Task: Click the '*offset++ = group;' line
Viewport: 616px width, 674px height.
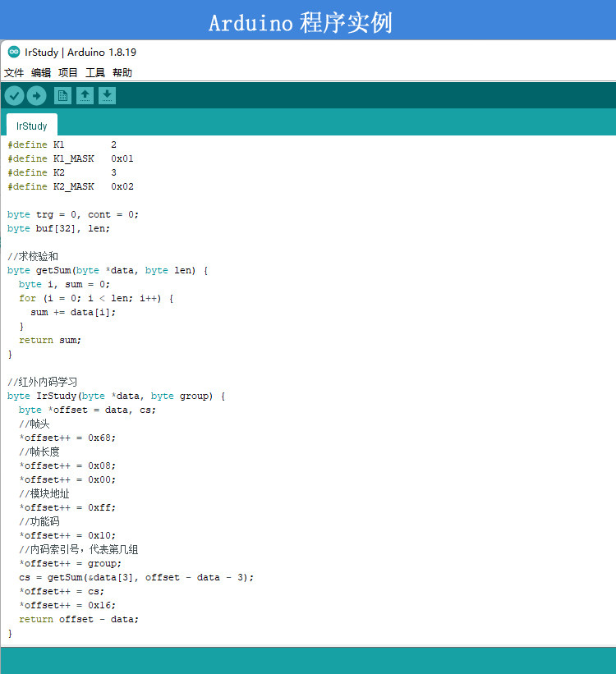Action: click(71, 563)
